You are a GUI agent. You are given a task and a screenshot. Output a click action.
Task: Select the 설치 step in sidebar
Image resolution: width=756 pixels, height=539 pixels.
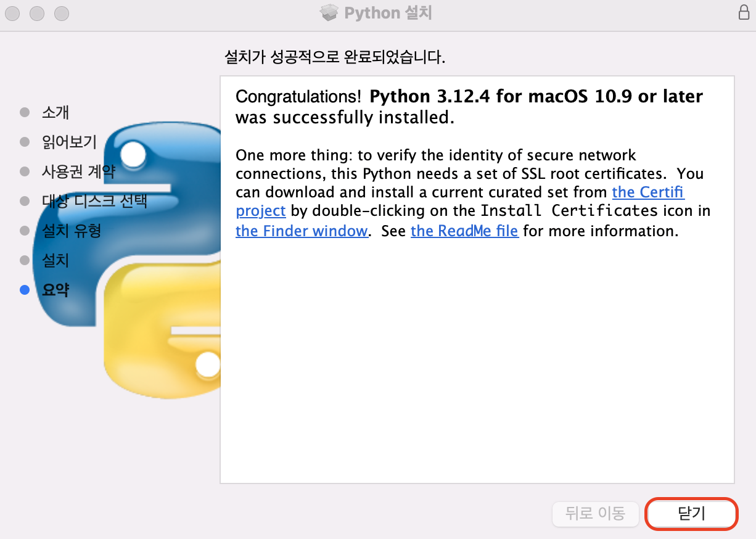click(x=55, y=260)
